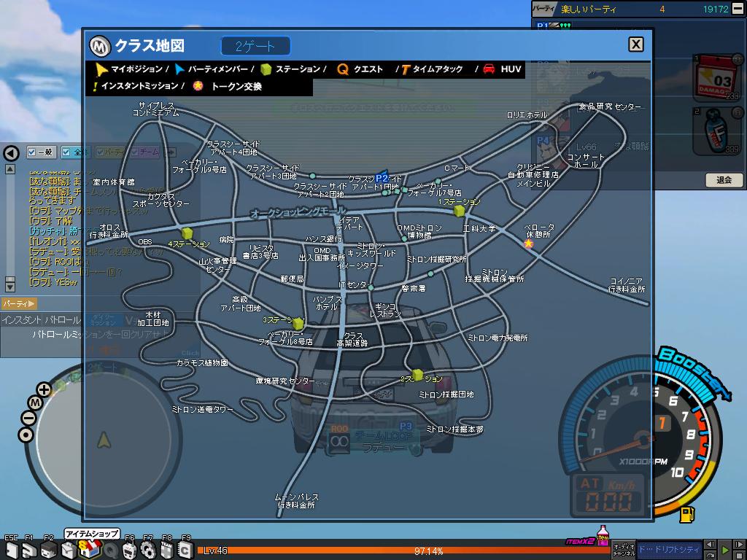Select the 2ステーション cube on map

tap(418, 376)
